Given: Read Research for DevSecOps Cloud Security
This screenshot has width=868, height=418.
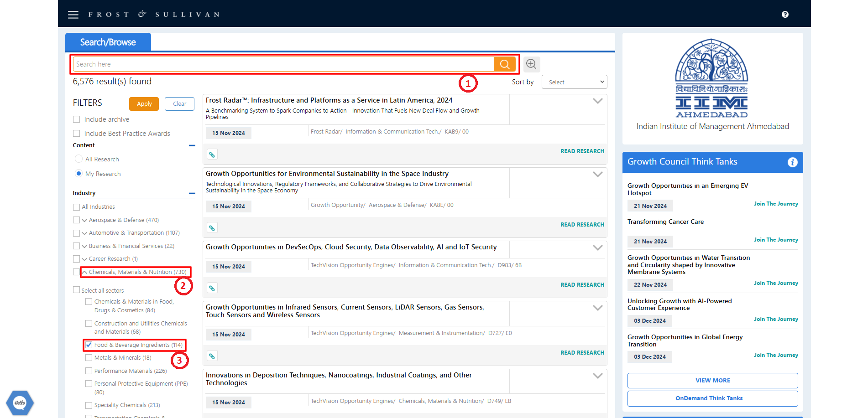Looking at the screenshot, I should click(582, 285).
